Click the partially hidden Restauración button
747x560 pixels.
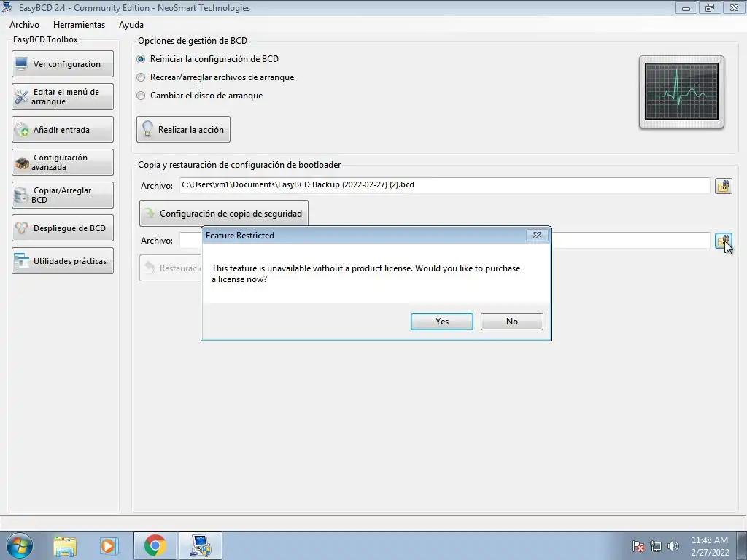(171, 268)
